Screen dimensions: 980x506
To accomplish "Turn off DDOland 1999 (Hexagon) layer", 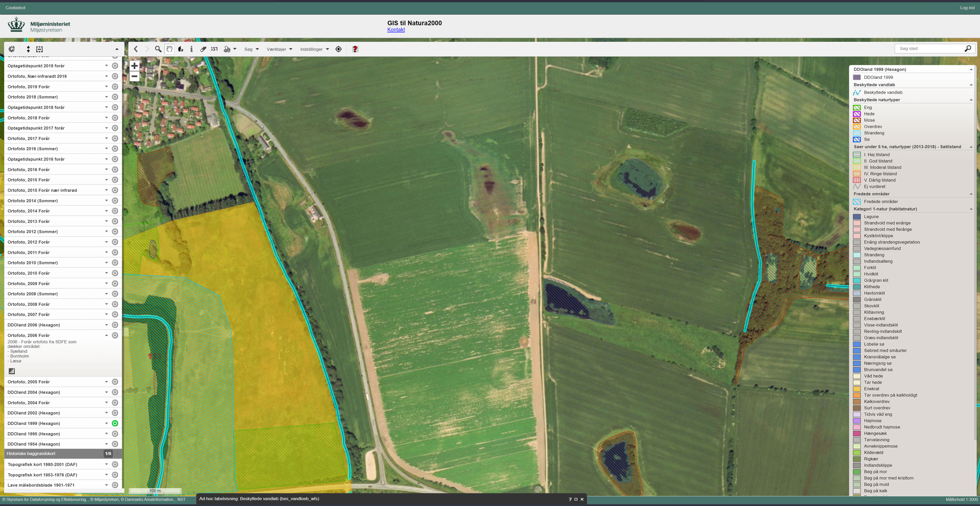I will (x=115, y=423).
